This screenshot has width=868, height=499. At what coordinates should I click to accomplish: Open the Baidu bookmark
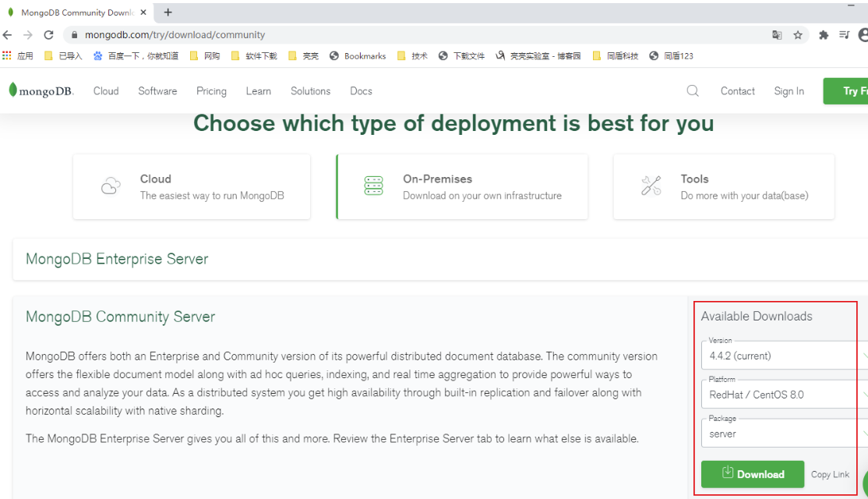click(136, 56)
